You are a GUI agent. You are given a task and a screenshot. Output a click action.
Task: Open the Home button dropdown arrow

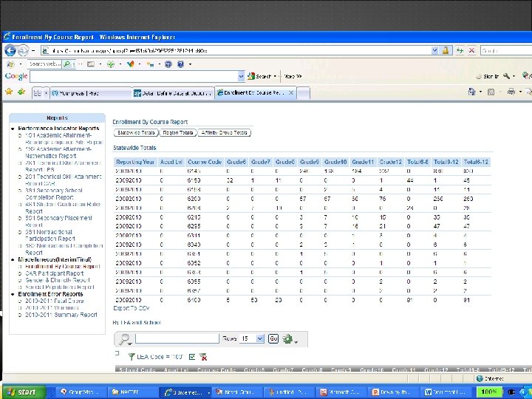click(x=481, y=92)
